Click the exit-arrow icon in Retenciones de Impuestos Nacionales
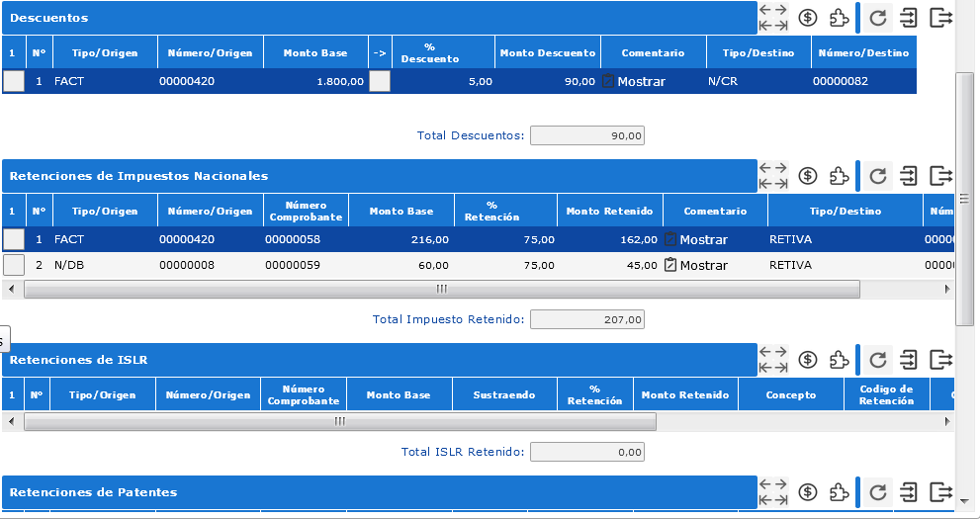The image size is (980, 519). click(940, 176)
